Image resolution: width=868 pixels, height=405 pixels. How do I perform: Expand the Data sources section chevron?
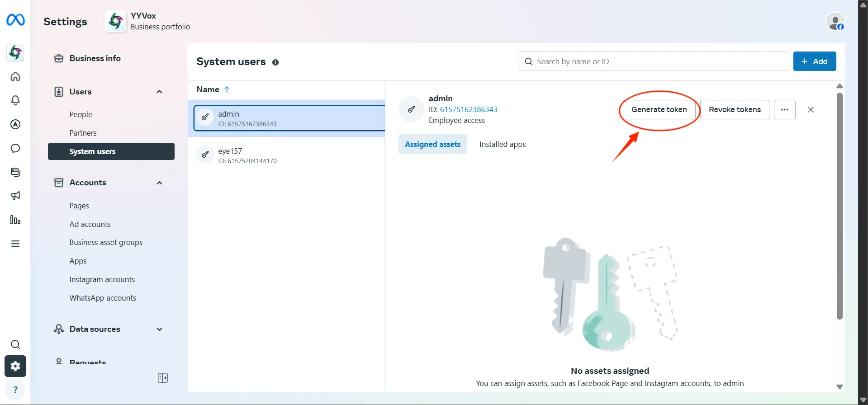[x=159, y=329]
